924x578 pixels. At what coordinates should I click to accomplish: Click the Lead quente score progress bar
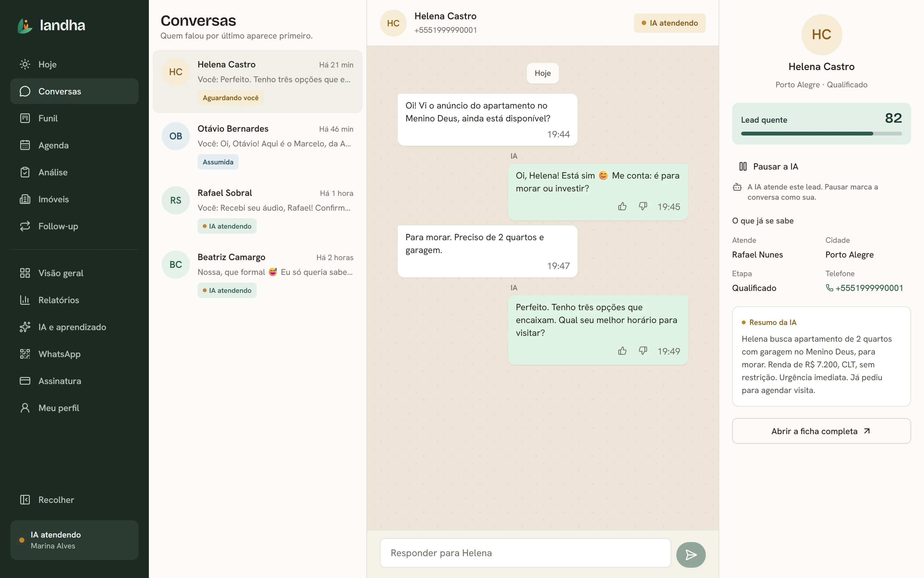tap(821, 134)
